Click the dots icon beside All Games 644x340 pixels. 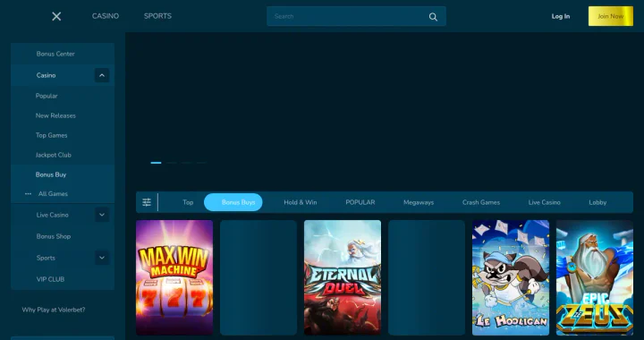pyautogui.click(x=28, y=194)
